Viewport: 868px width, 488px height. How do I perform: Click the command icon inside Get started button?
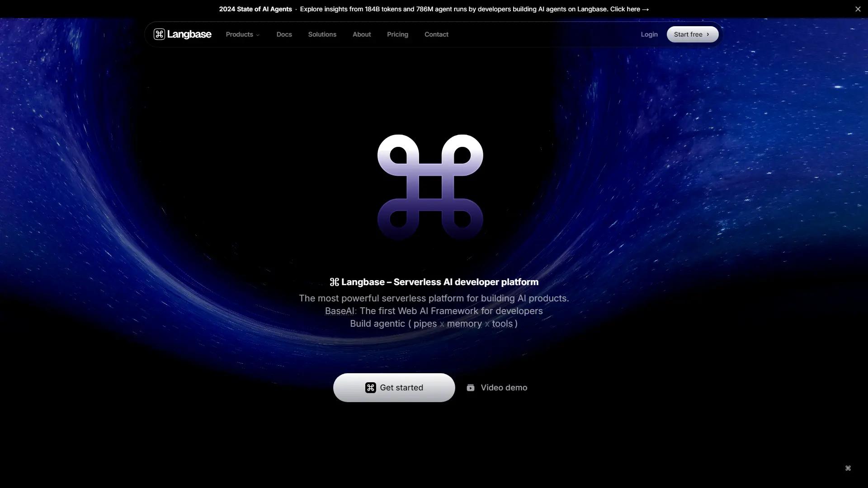371,387
